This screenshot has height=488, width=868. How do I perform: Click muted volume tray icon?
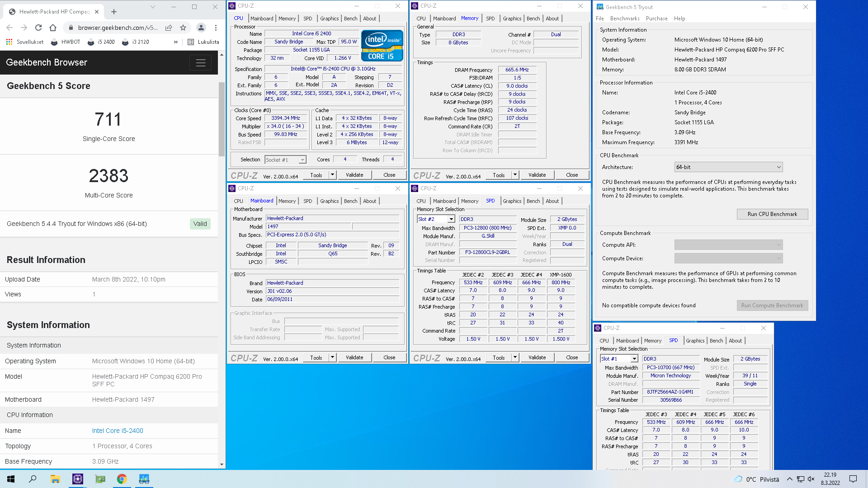[811, 479]
